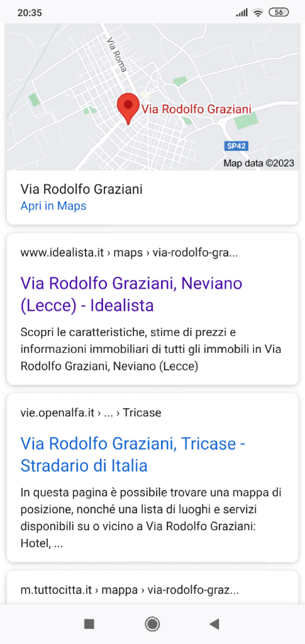
Task: Tap the Android back triangle button
Action: point(214,625)
